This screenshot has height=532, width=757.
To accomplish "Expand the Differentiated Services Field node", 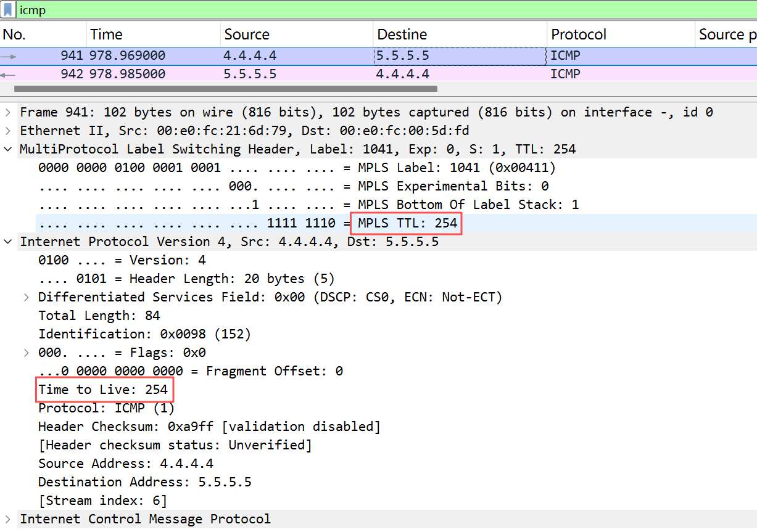I will [x=26, y=297].
